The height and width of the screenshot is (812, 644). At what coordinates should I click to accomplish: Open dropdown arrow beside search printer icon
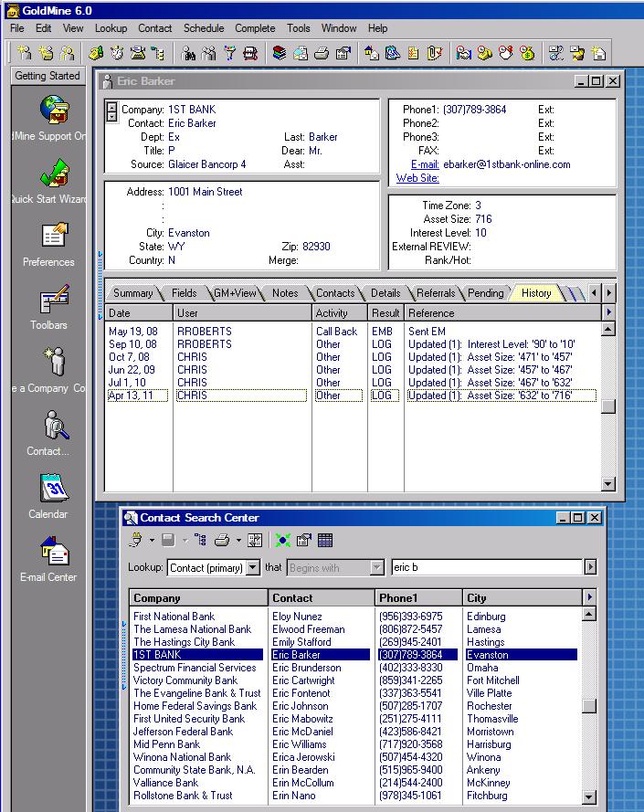238,540
